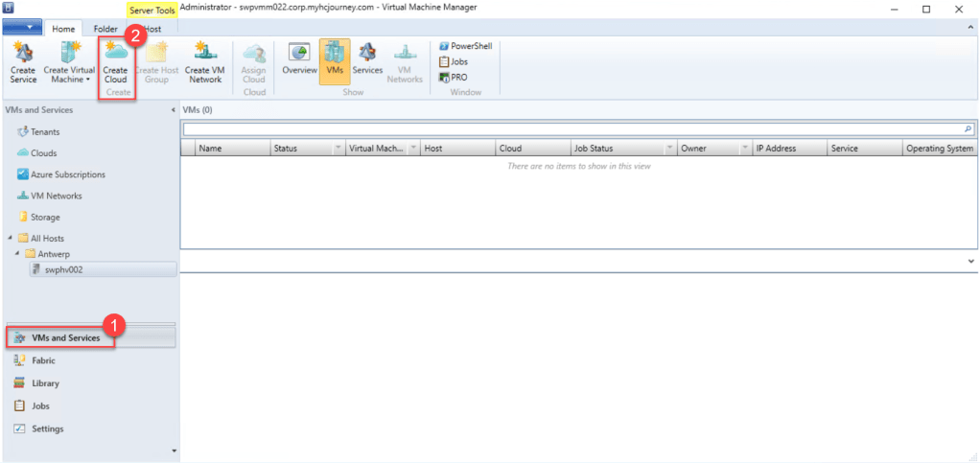Click the Create Cloud ribbon icon
Image resolution: width=980 pixels, height=463 pixels.
115,61
